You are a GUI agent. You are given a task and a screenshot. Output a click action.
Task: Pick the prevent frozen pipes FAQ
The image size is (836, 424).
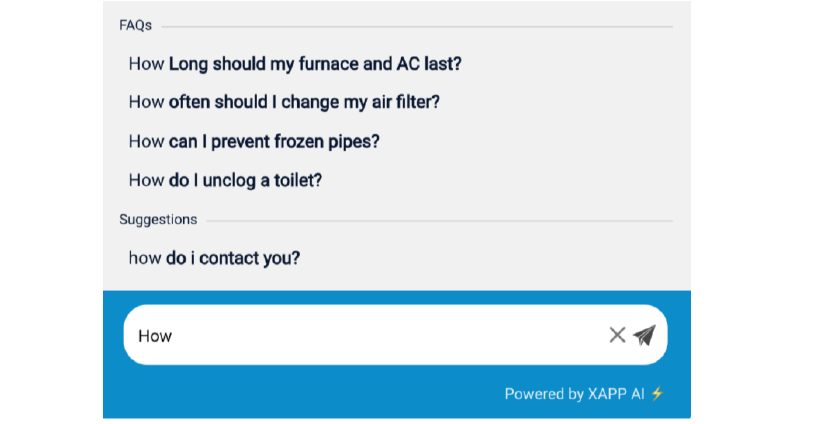coord(254,141)
